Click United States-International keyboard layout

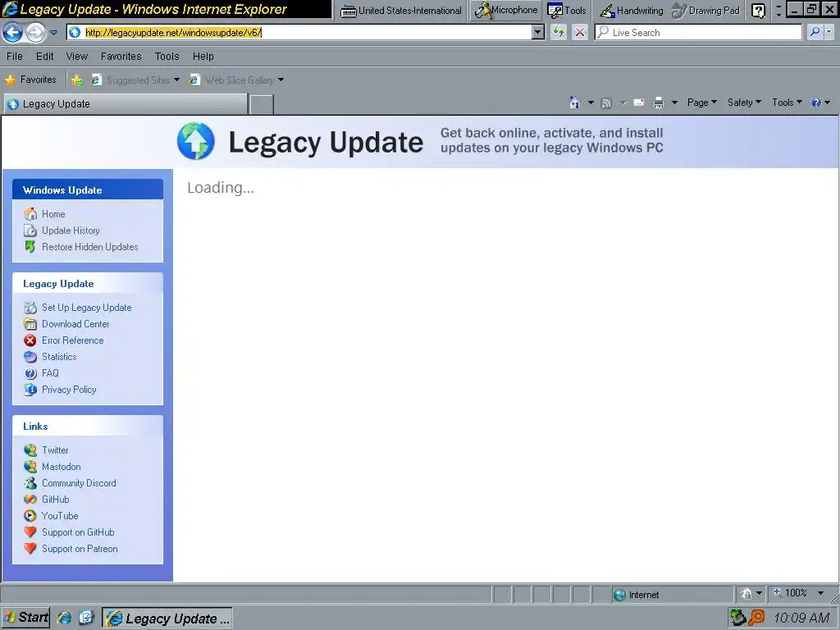pos(400,10)
